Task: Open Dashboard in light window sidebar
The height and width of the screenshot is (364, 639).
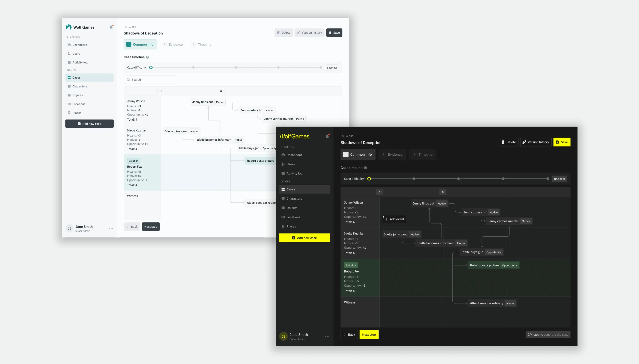Action: click(x=89, y=45)
